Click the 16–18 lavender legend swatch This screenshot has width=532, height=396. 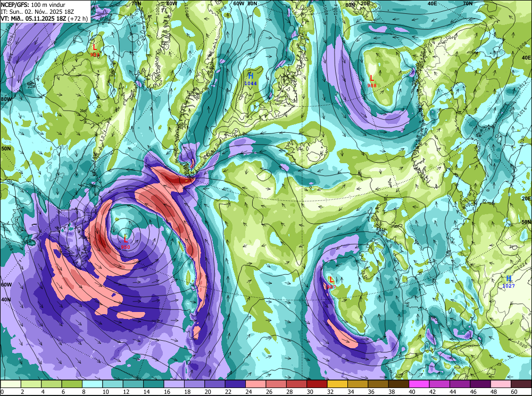point(174,384)
